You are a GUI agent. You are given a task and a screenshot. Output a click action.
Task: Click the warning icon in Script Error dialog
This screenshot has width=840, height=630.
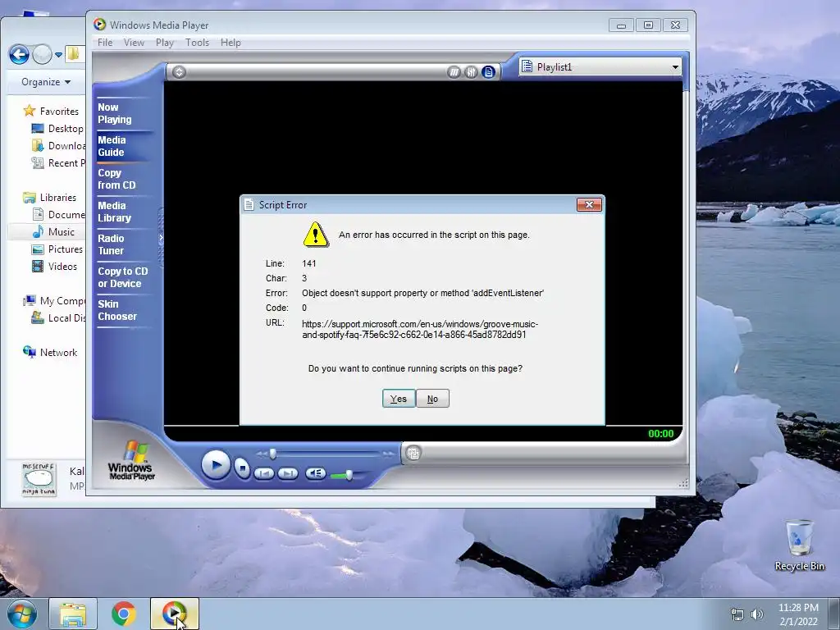316,235
